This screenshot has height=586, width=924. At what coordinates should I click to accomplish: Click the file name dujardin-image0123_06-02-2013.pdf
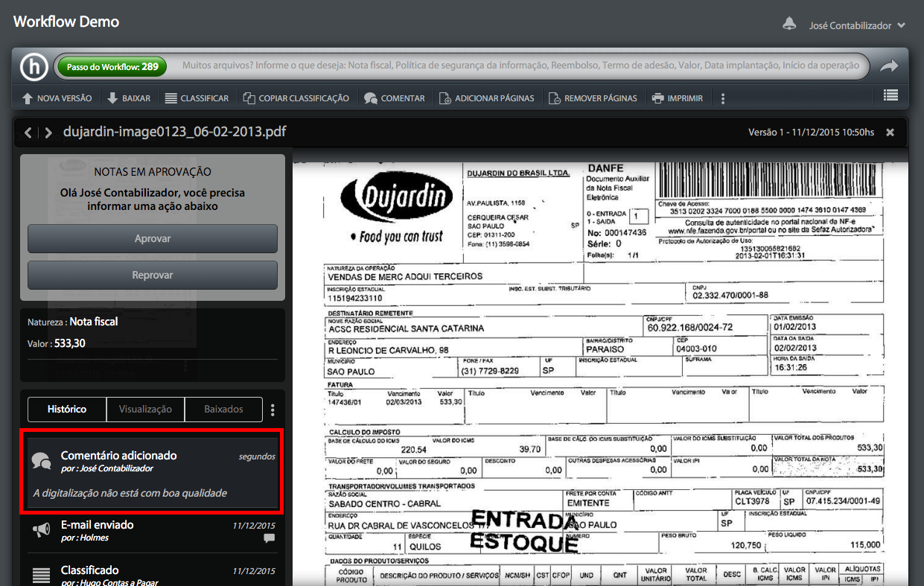175,132
